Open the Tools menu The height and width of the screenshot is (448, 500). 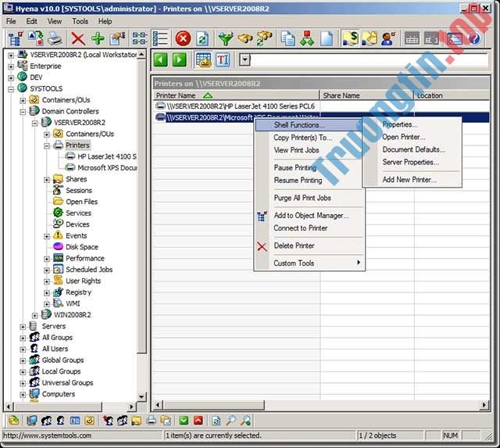pyautogui.click(x=80, y=21)
